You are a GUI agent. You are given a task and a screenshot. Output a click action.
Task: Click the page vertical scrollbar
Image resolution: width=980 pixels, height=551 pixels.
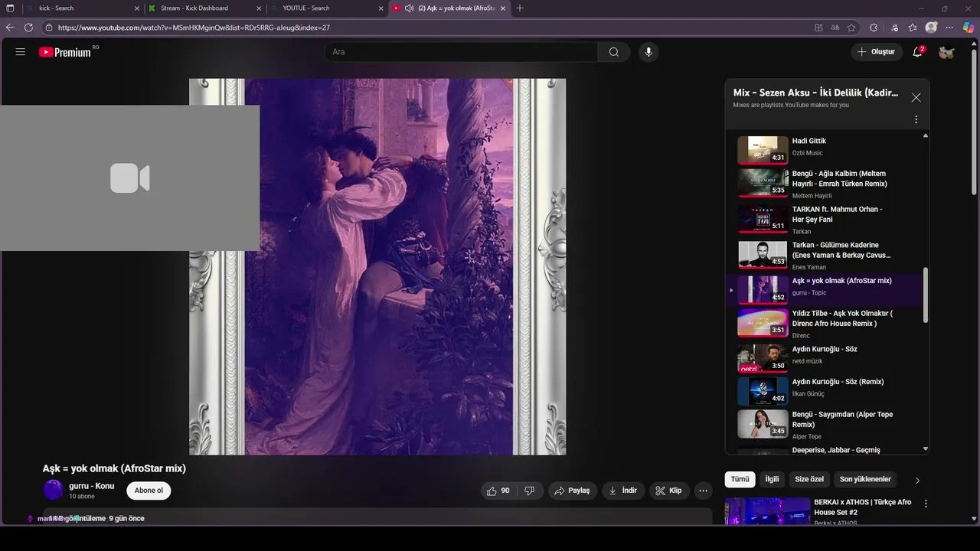click(x=974, y=122)
